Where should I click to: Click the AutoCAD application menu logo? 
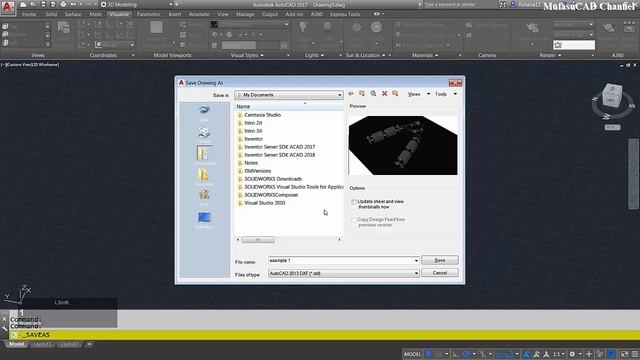click(8, 8)
